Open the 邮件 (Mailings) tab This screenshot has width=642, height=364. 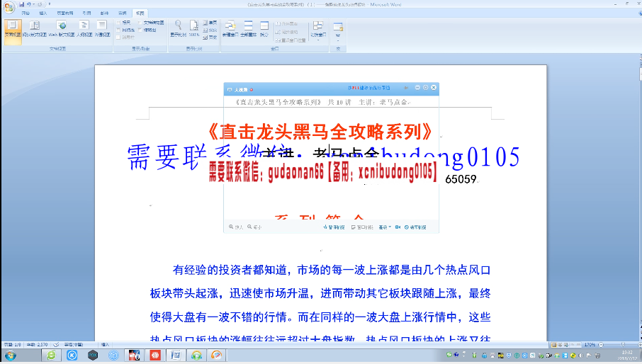coord(105,13)
